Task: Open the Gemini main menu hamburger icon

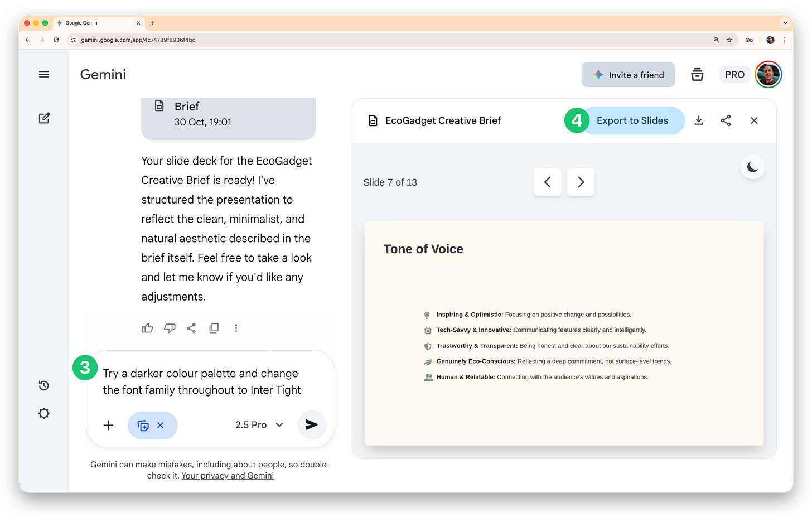Action: click(x=44, y=74)
